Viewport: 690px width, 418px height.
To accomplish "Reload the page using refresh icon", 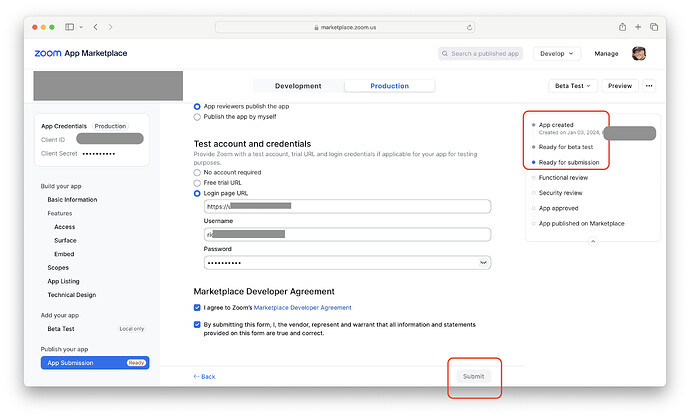I will pos(470,27).
